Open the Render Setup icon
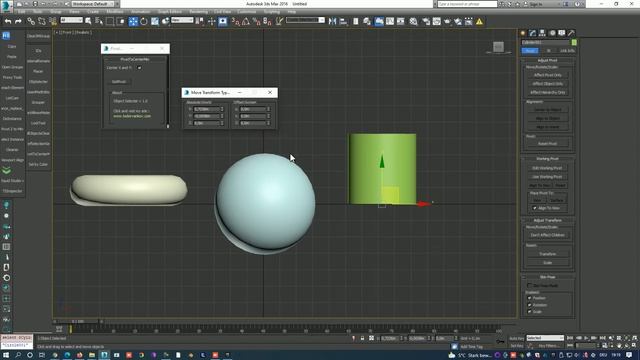The height and width of the screenshot is (360, 640). (x=426, y=21)
